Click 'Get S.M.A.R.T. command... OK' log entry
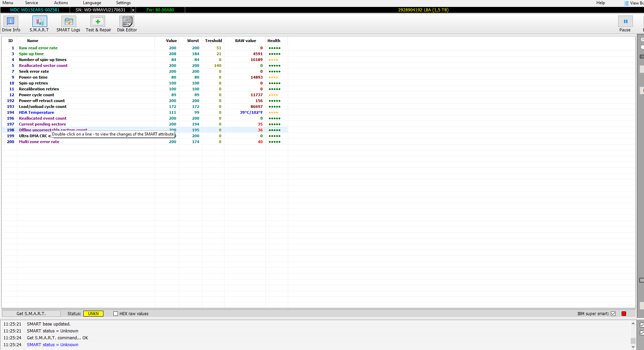Image resolution: width=644 pixels, height=350 pixels. coord(58,338)
